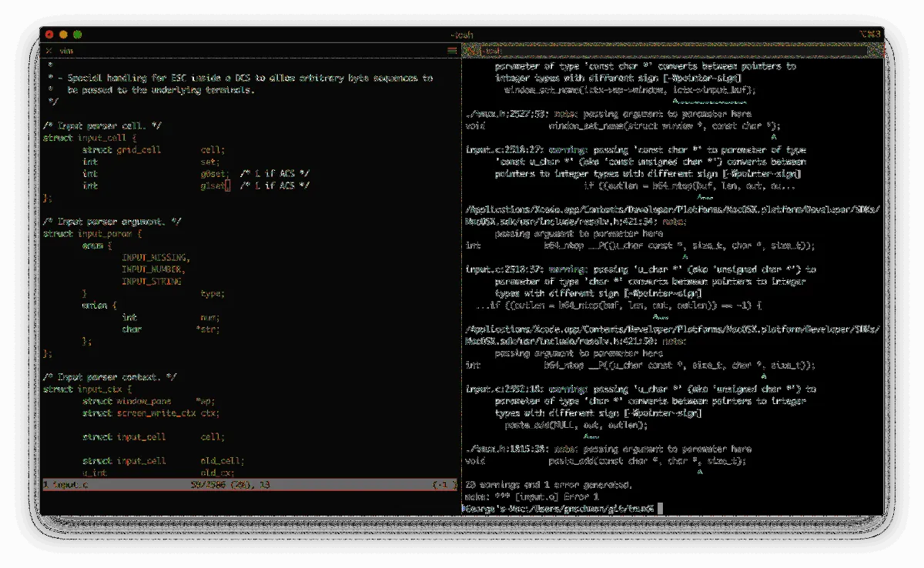The width and height of the screenshot is (924, 568).
Task: Click the INPUT_NUMBER enum value
Action: [153, 269]
